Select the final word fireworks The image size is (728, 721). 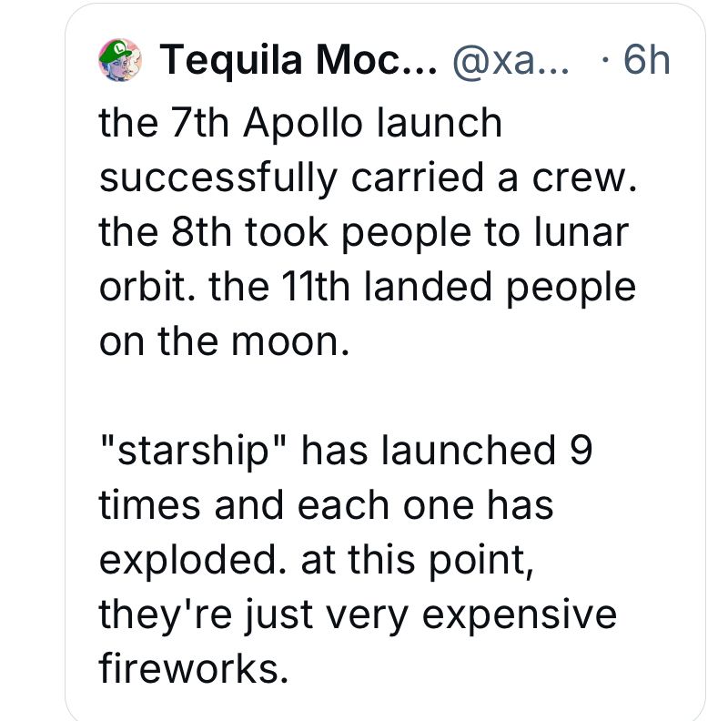(193, 668)
